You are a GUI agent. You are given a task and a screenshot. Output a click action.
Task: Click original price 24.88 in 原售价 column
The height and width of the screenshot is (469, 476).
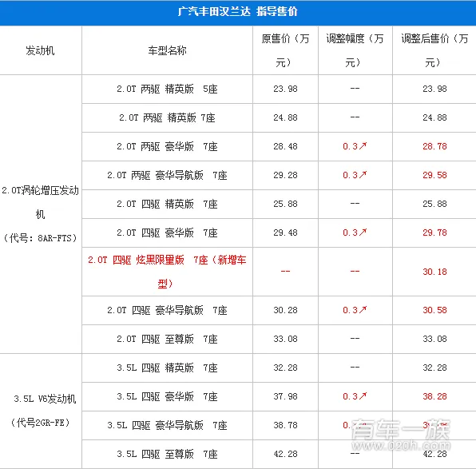(285, 117)
